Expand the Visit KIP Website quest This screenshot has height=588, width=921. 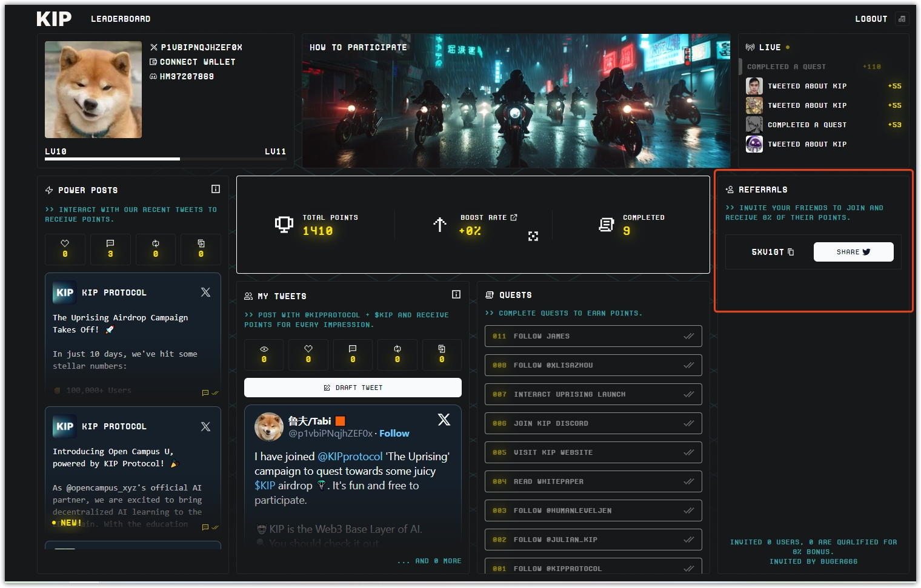point(593,452)
